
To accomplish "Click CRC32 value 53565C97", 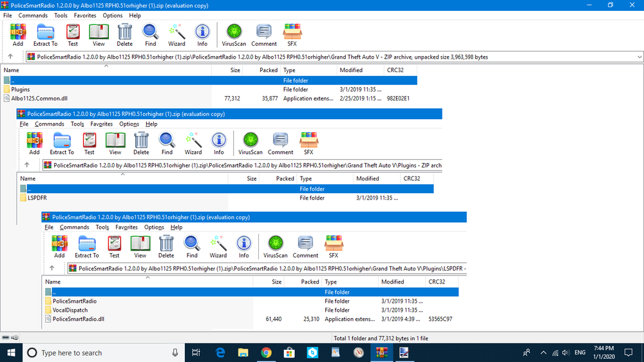I will point(440,319).
